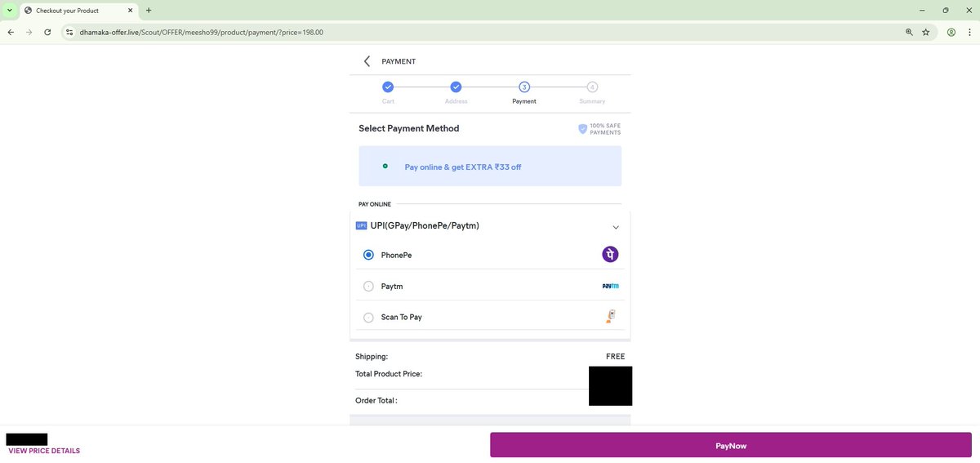Open VIEW PRICE DETAILS link
This screenshot has width=980, height=463.
[44, 451]
